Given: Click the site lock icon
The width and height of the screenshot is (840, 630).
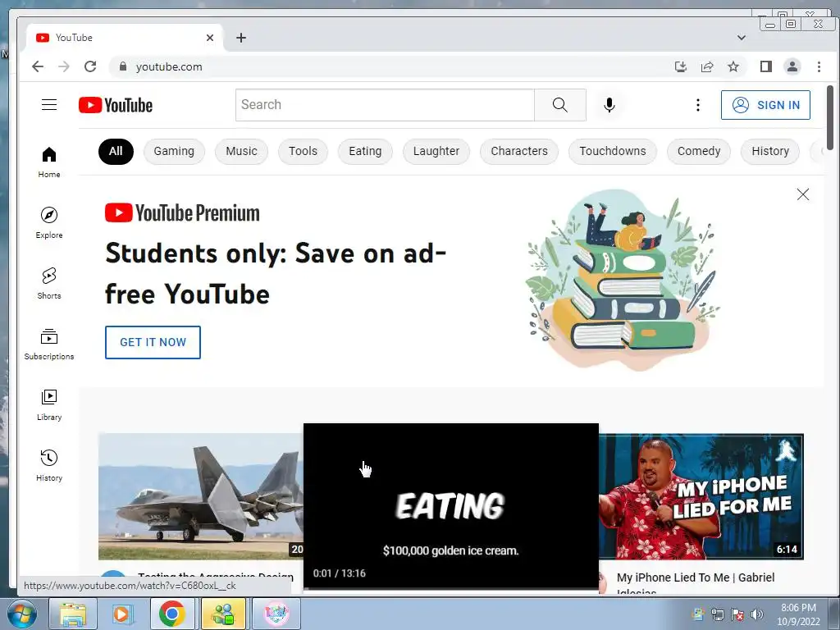Looking at the screenshot, I should (x=123, y=66).
